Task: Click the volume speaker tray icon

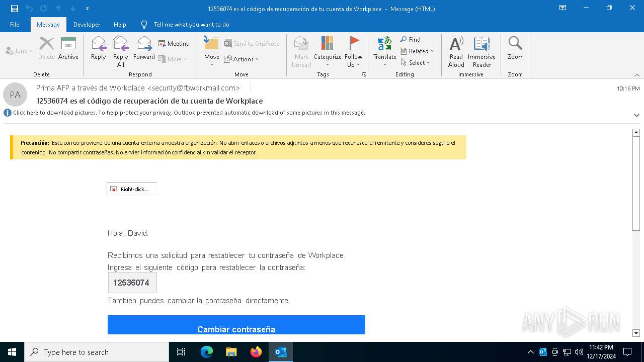Action: [x=579, y=352]
